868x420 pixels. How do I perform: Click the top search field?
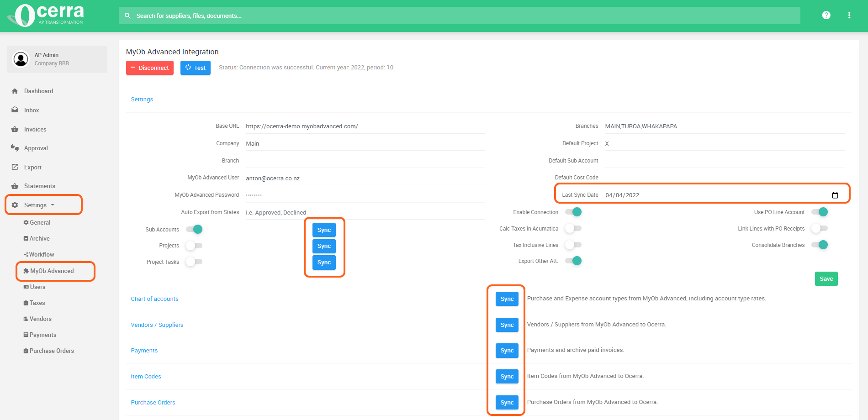coord(459,16)
